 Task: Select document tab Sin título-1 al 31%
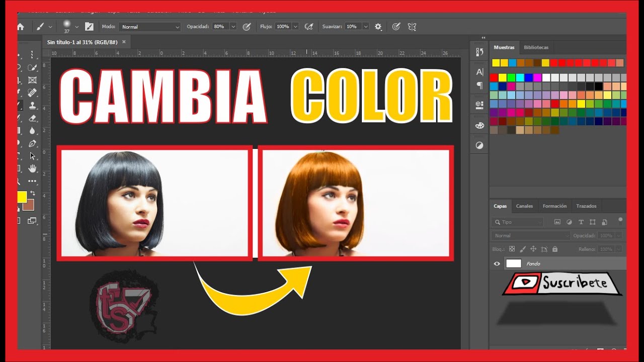click(82, 42)
